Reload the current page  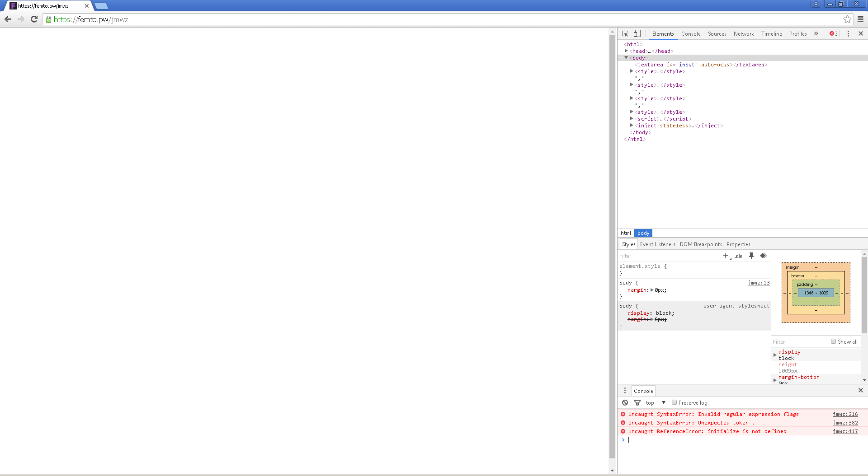pos(34,19)
